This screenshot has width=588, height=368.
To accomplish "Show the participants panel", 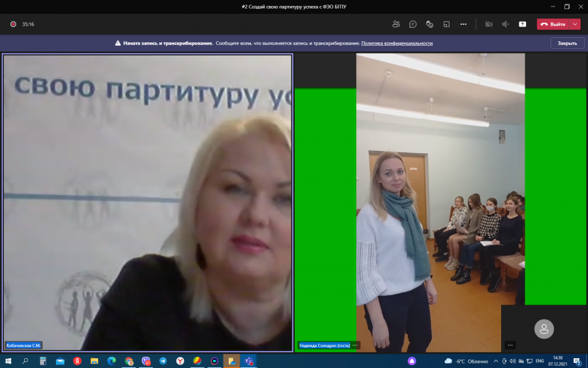I will pyautogui.click(x=396, y=24).
